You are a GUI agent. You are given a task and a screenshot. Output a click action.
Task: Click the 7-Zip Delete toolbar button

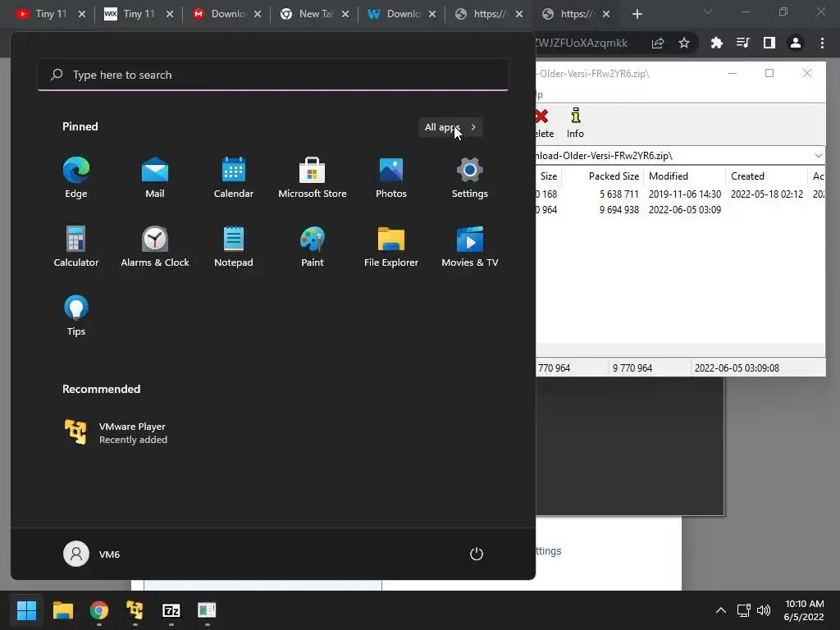[x=543, y=123]
